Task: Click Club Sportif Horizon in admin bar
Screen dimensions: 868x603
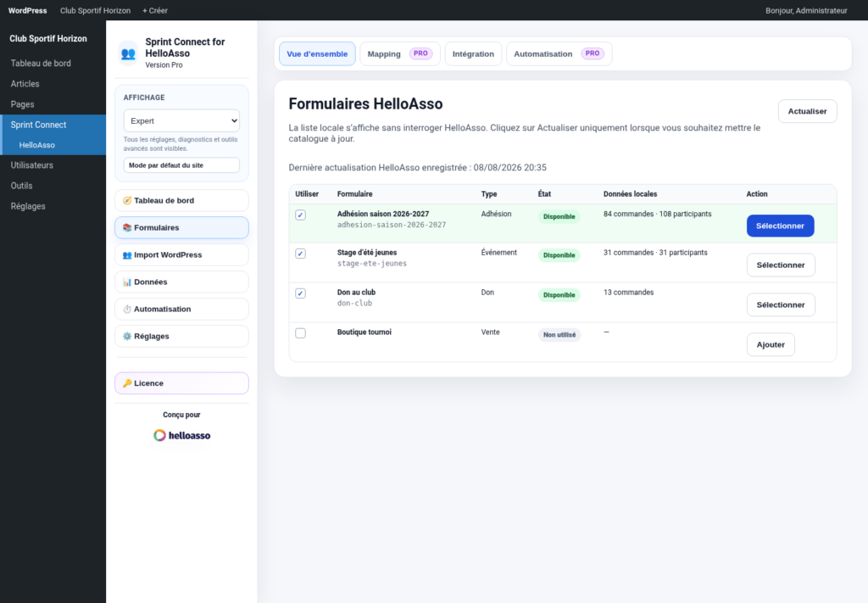Action: (x=95, y=10)
